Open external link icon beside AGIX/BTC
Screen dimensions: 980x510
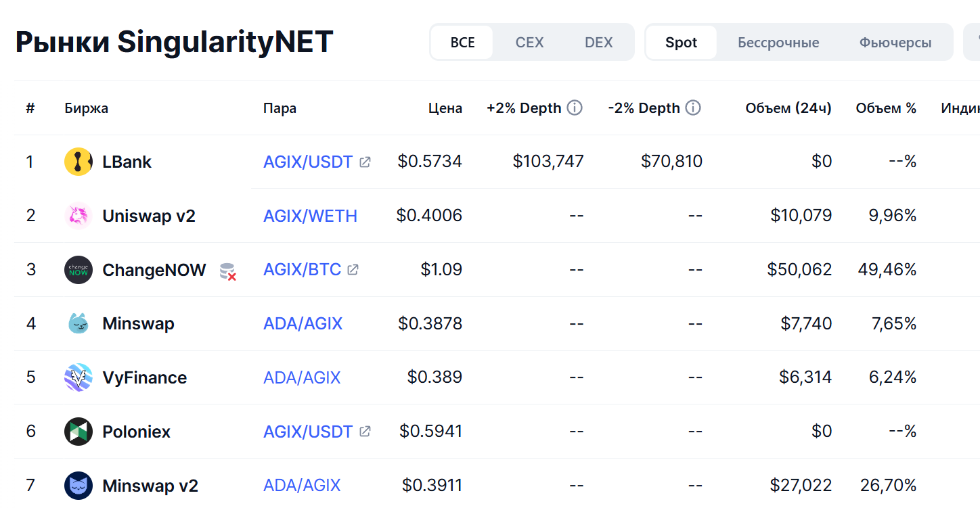pos(353,270)
